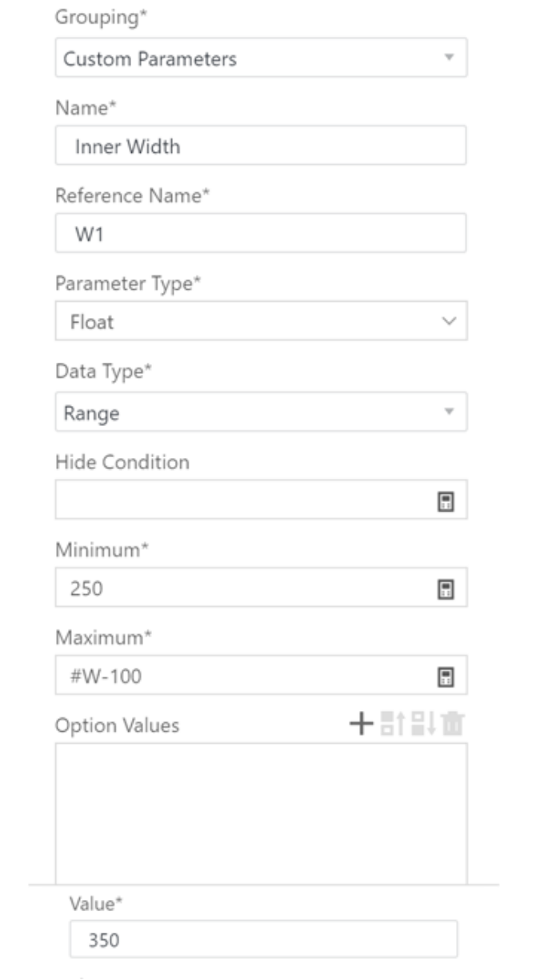Image resolution: width=536 pixels, height=980 pixels.
Task: Open the Parameter Type chevron
Action: tap(449, 322)
